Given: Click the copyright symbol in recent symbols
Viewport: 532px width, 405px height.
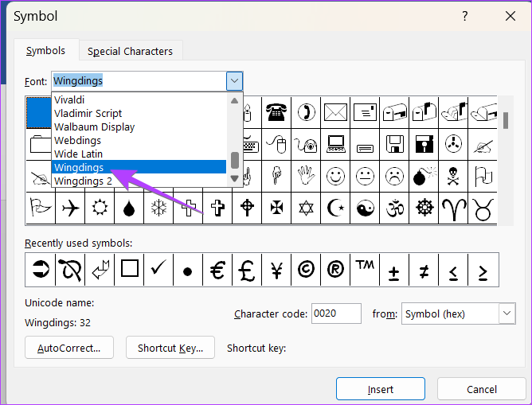Looking at the screenshot, I should (x=306, y=270).
